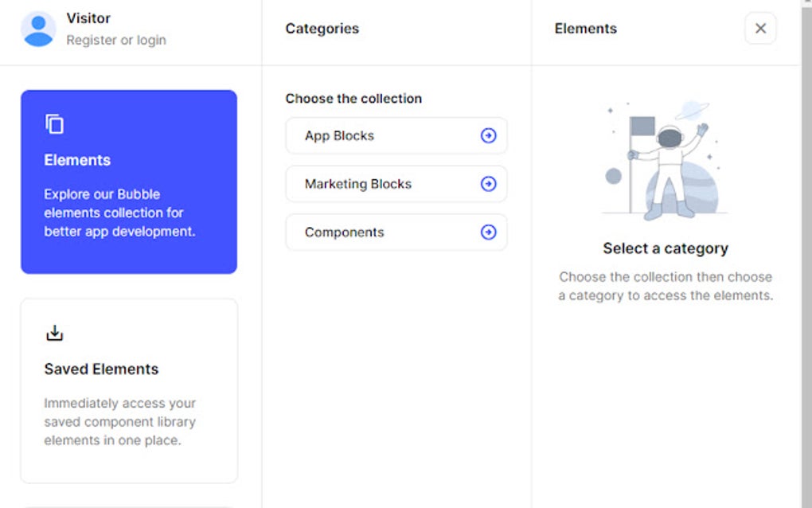Click the Elements header in right panel
Viewport: 812px width, 508px height.
[585, 29]
